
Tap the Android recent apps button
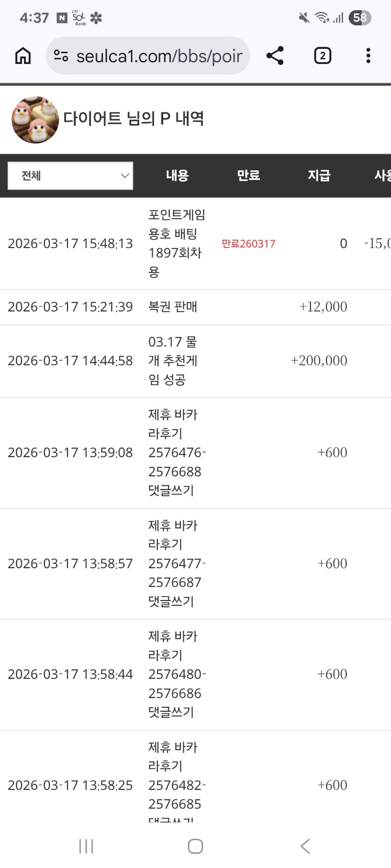pos(86,846)
